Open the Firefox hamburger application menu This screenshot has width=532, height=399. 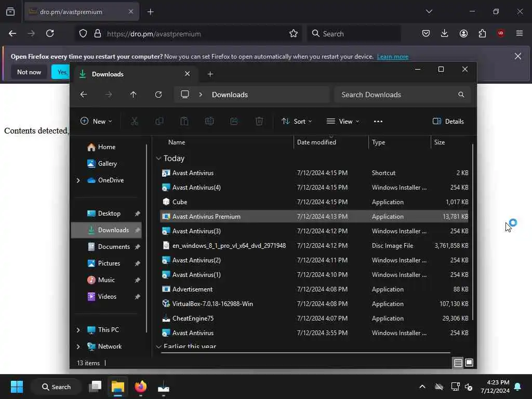click(520, 33)
